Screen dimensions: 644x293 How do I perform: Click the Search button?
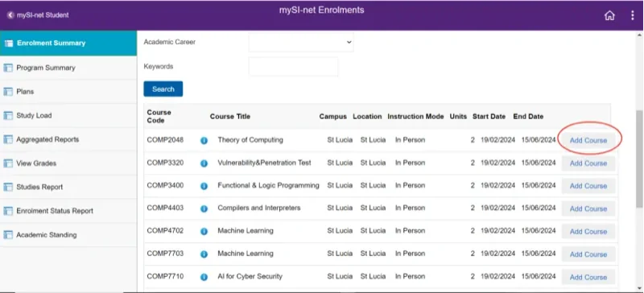point(163,89)
